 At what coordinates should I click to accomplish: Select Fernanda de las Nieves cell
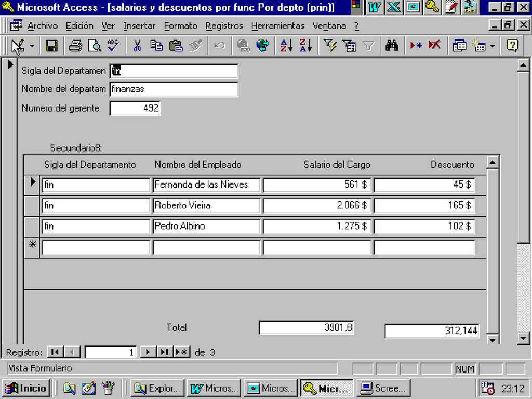click(206, 185)
